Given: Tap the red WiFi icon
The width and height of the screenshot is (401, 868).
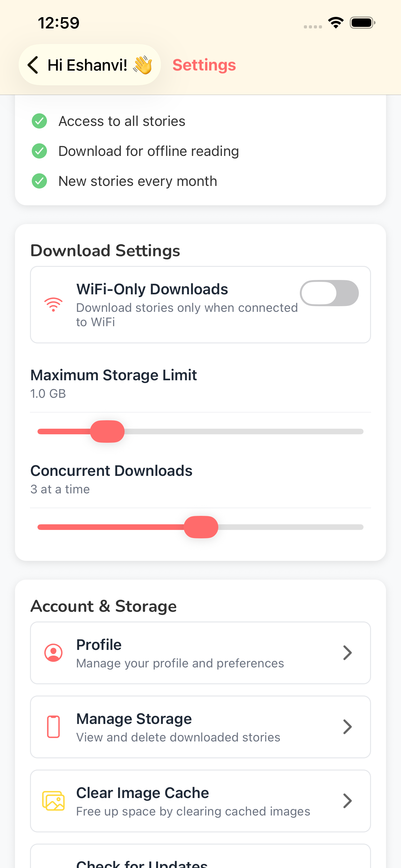Looking at the screenshot, I should click(53, 305).
